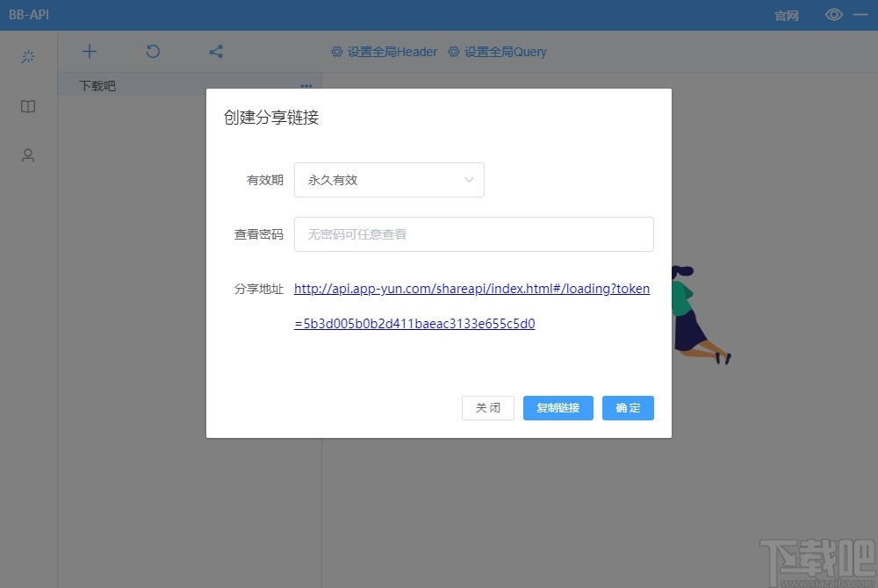This screenshot has width=878, height=588.
Task: Open the account person icon in sidebar
Action: (27, 155)
